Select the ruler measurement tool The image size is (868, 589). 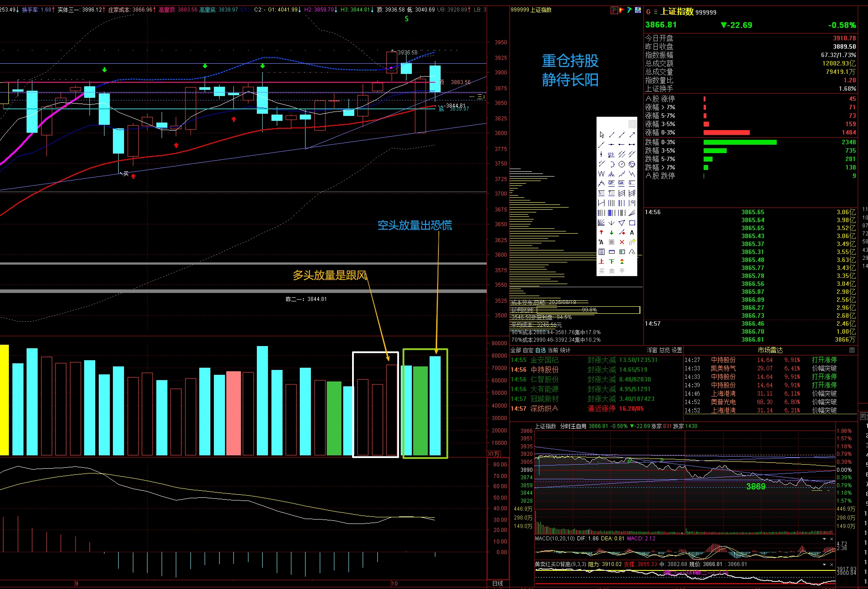[612, 252]
